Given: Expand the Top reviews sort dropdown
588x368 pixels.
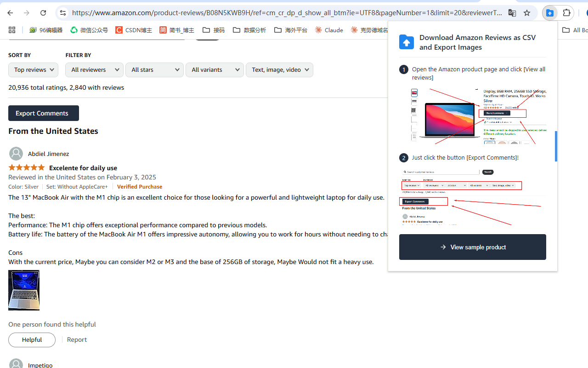Looking at the screenshot, I should point(33,70).
